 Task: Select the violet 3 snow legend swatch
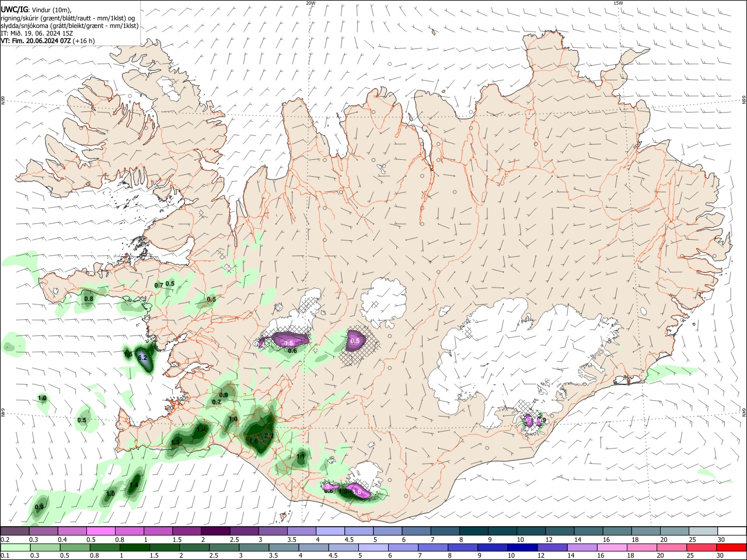click(273, 531)
